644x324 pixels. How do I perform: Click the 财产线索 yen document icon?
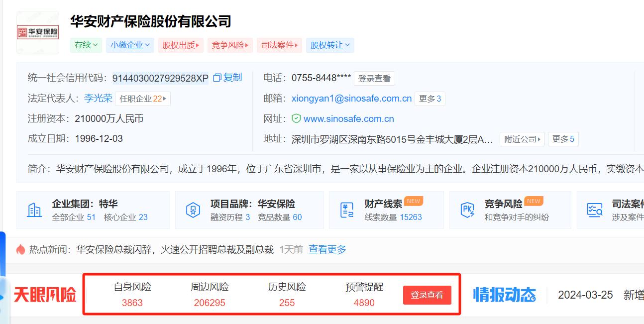click(x=347, y=210)
